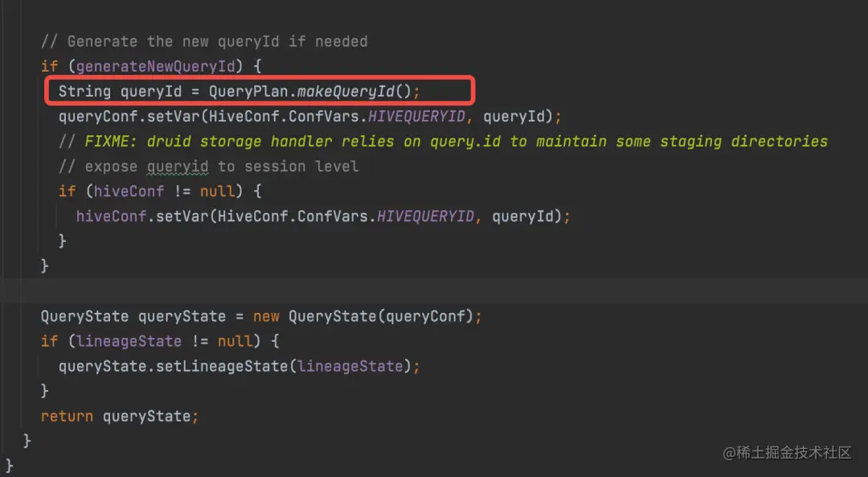Click hiveConf in the null check condition
Screen dimensions: 868x477
click(x=129, y=191)
